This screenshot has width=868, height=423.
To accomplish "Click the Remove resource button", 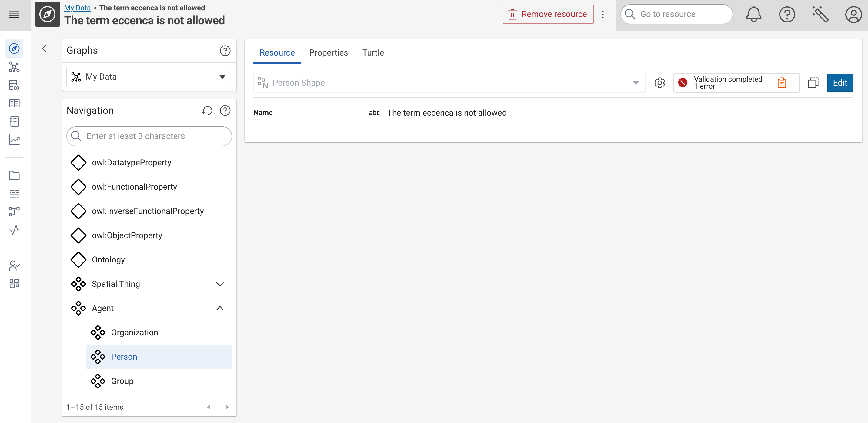I will pos(548,14).
